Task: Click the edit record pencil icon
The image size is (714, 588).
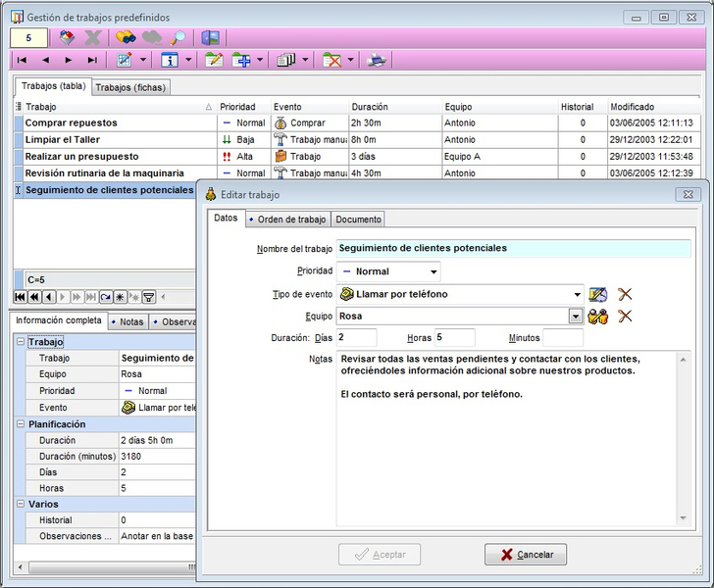Action: 214,60
